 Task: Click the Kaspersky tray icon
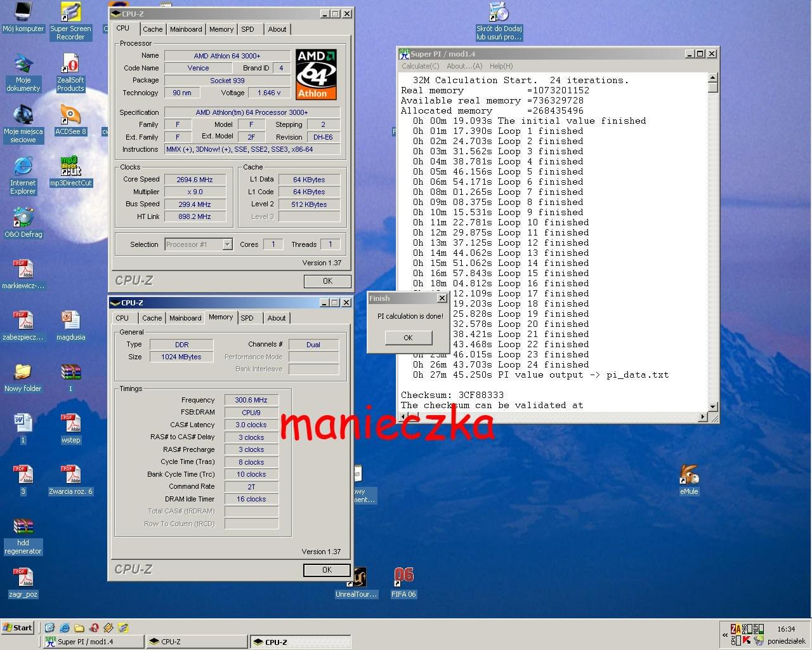pos(746,640)
